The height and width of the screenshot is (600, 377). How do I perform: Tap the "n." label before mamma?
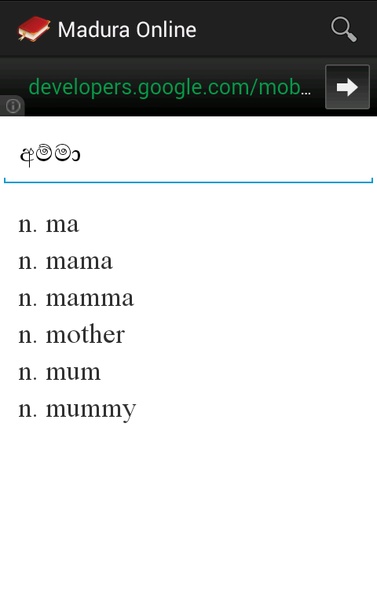pos(28,298)
